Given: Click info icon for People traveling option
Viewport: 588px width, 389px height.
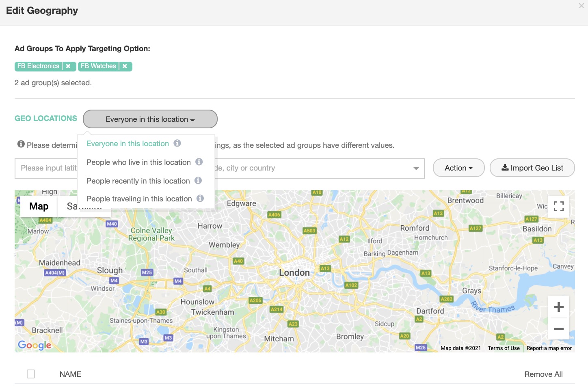Looking at the screenshot, I should point(200,199).
